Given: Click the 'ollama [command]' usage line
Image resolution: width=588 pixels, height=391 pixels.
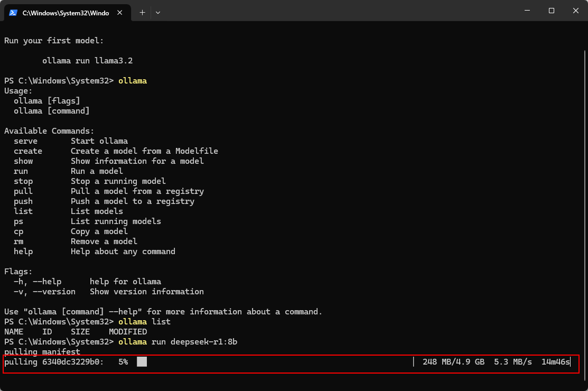Looking at the screenshot, I should pos(52,111).
